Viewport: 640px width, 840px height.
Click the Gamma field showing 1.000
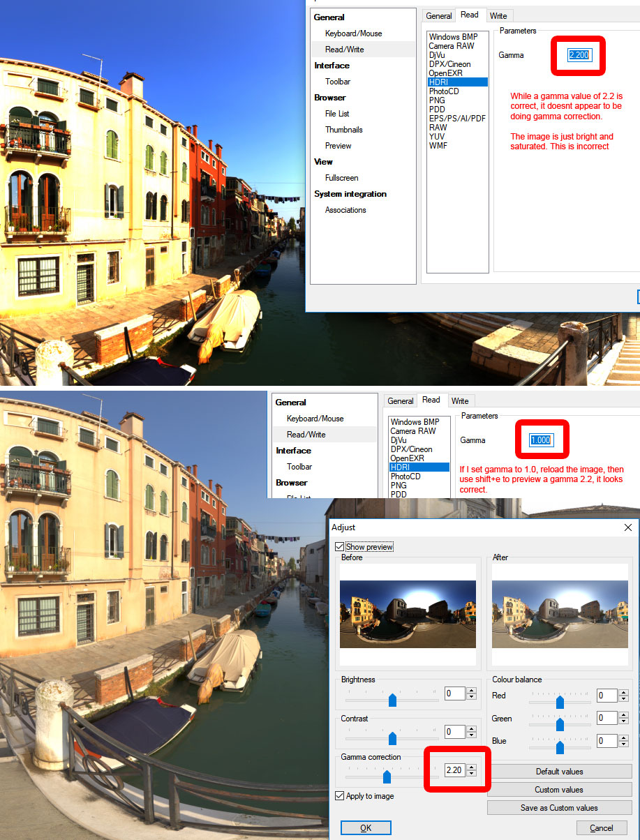click(x=542, y=440)
